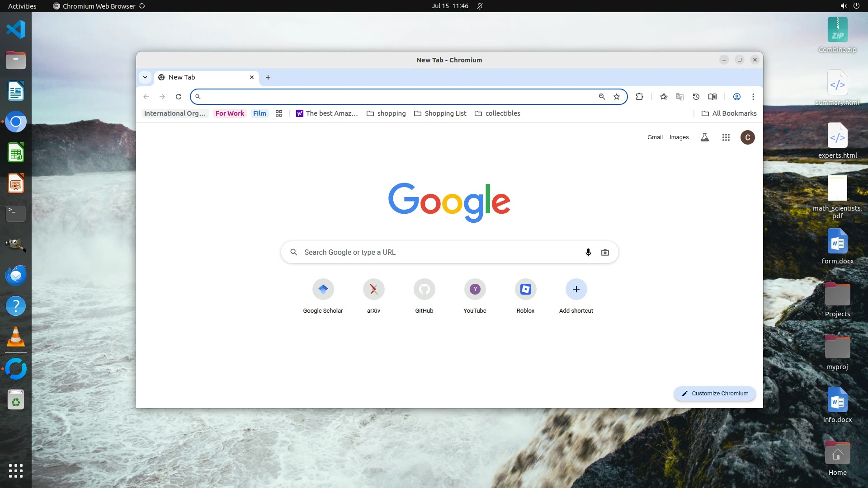Expand the All Bookmarks folder
This screenshot has height=488, width=868.
tap(729, 113)
